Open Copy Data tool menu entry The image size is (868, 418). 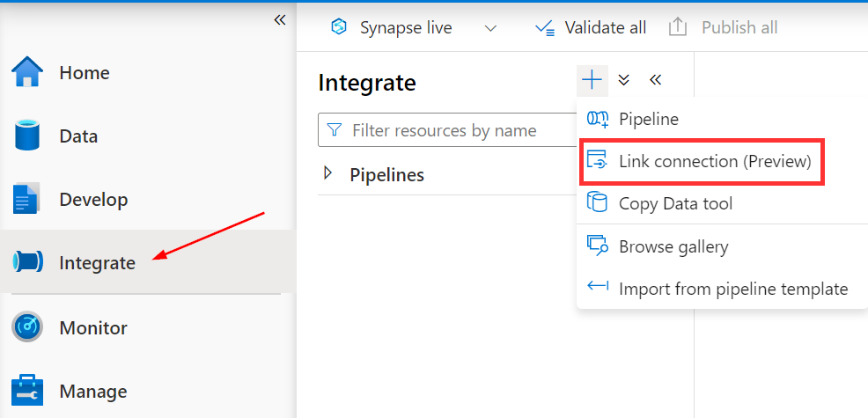click(675, 204)
